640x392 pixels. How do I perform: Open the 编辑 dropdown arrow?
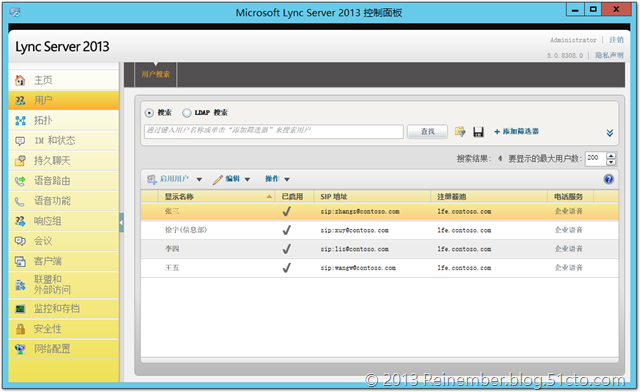247,179
